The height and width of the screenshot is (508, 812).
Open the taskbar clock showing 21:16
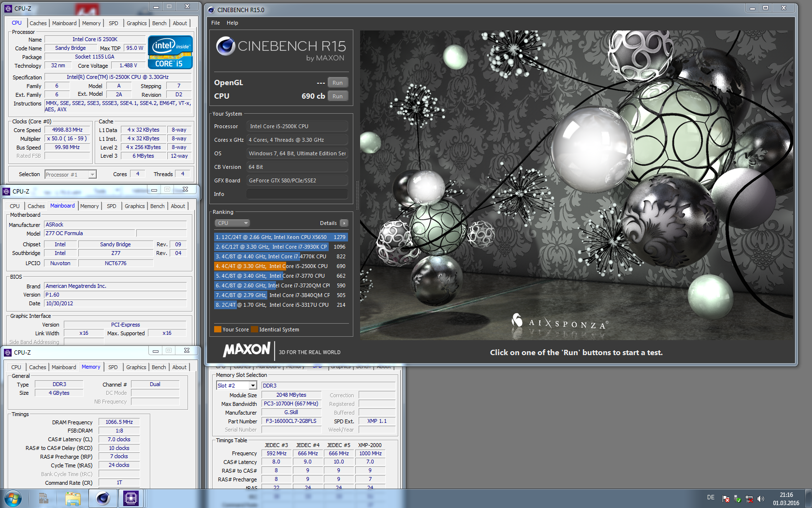(x=786, y=499)
